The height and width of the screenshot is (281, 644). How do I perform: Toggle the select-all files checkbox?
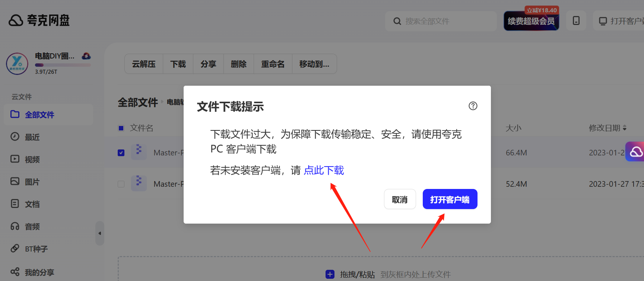pyautogui.click(x=121, y=128)
